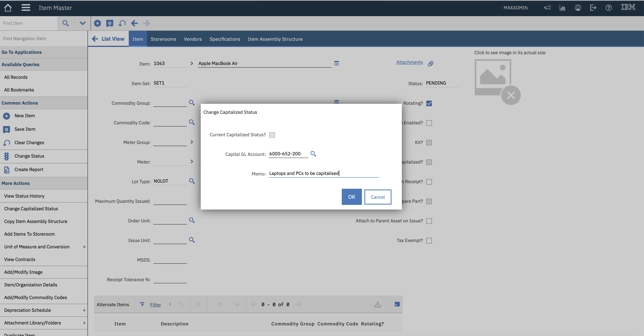This screenshot has width=644, height=336.
Task: Click the toolbar New Item plus icon
Action: point(97,23)
